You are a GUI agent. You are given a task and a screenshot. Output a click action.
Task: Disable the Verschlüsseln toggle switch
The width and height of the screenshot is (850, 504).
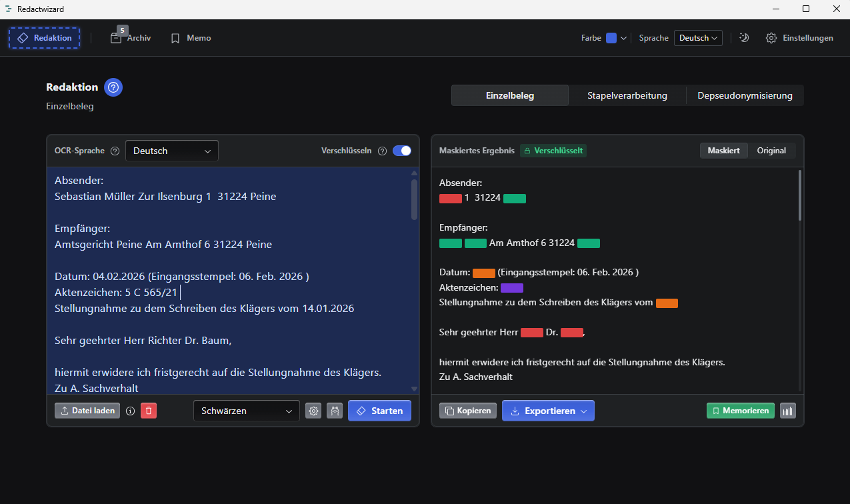point(402,151)
